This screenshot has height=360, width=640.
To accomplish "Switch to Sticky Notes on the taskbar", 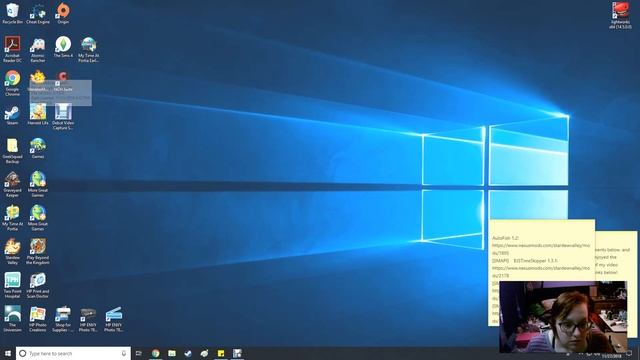I will pos(221,353).
